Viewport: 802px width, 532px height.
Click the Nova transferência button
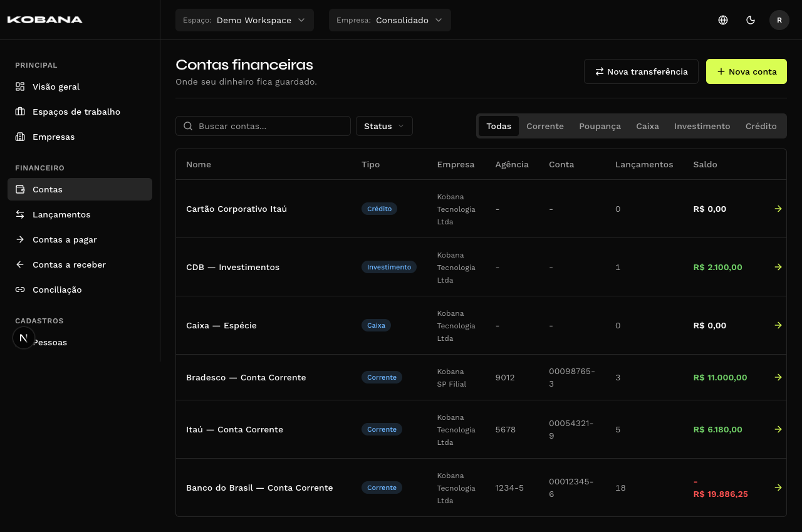click(641, 71)
